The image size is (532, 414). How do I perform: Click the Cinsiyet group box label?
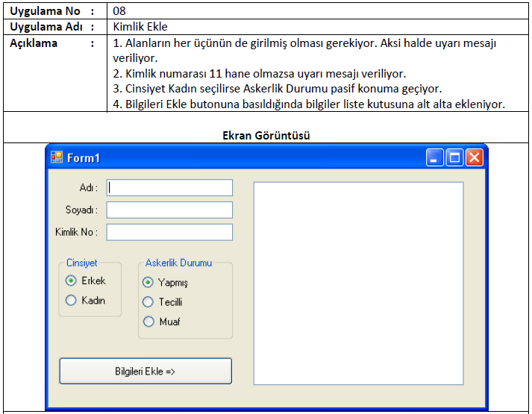tap(82, 263)
